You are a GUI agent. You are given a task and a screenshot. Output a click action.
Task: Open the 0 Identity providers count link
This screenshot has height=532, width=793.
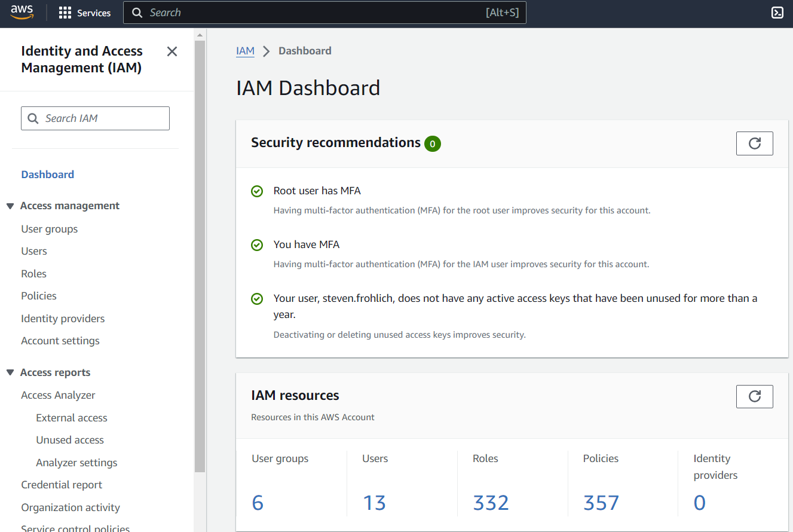tap(700, 503)
